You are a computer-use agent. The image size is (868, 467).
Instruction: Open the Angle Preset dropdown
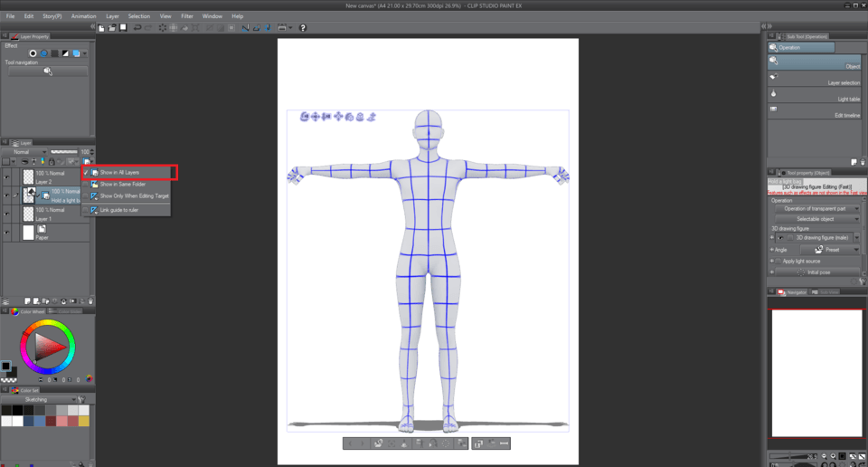click(831, 250)
